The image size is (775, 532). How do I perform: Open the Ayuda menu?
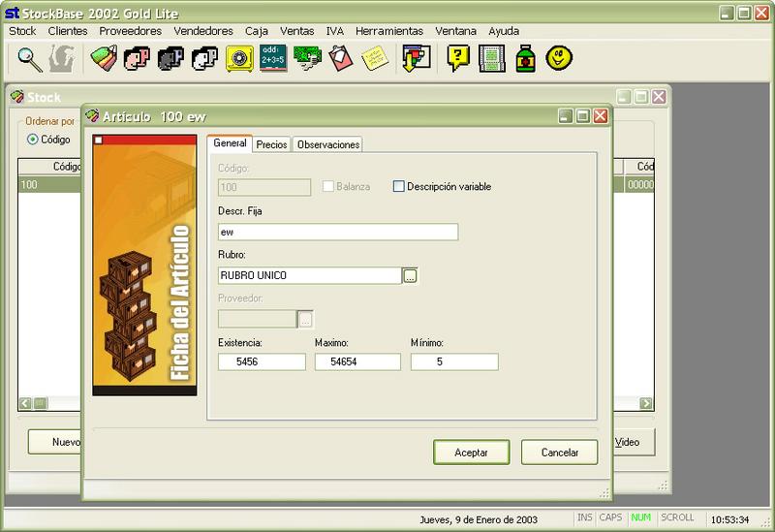tap(504, 31)
